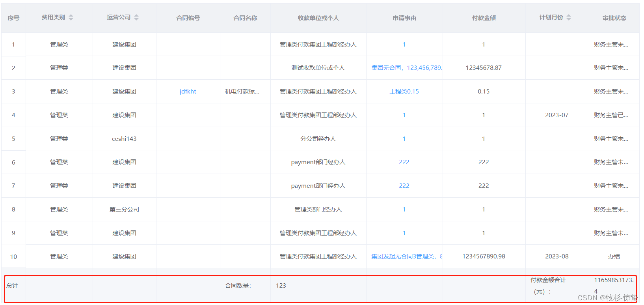Image resolution: width=644 pixels, height=305 pixels.
Task: Click the 付款金额合计（元） summary label
Action: (548, 286)
